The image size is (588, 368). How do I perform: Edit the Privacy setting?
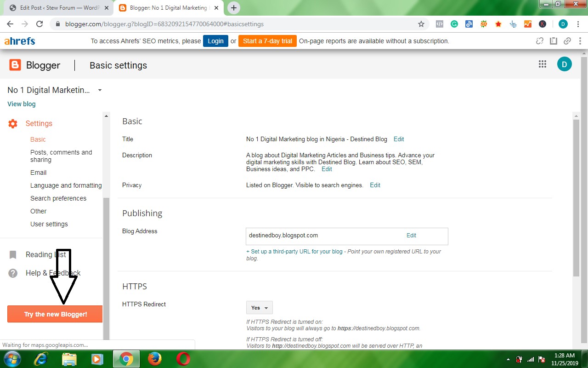375,185
